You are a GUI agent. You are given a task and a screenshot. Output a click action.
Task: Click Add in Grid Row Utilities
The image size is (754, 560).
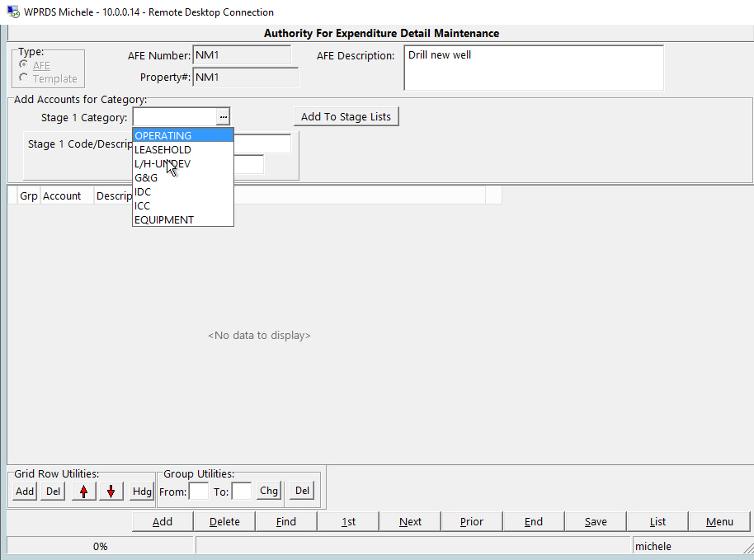24,491
